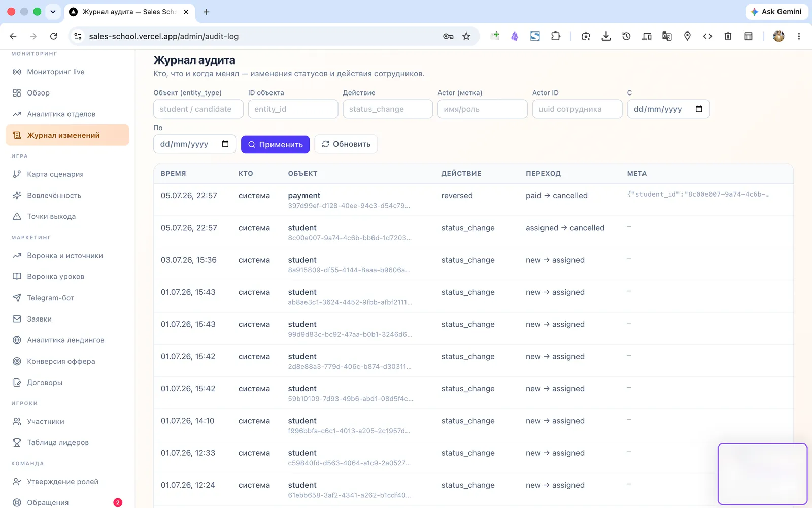Image resolution: width=812 pixels, height=508 pixels.
Task: Click Ask Gemini button
Action: point(776,12)
